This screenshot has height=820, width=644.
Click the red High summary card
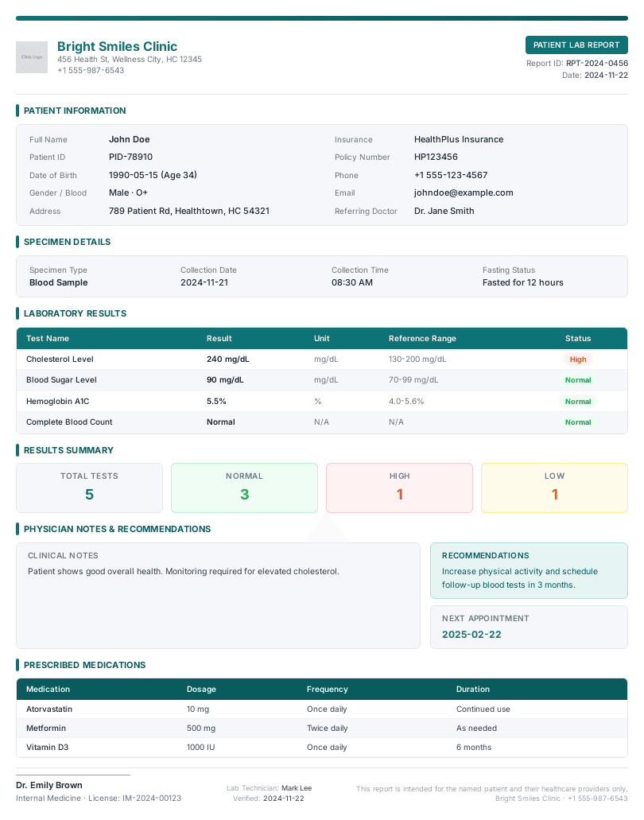pos(399,488)
